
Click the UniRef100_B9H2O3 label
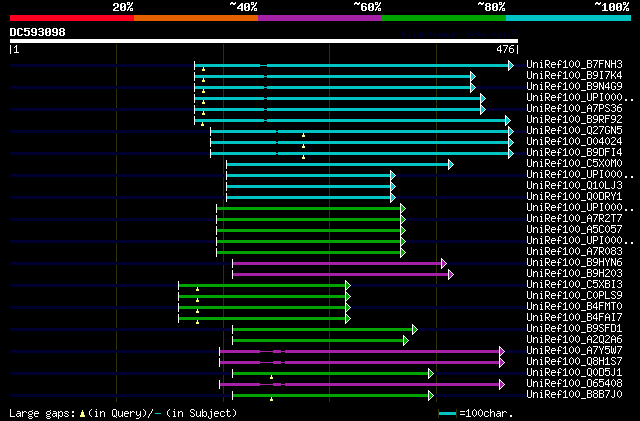click(x=574, y=274)
